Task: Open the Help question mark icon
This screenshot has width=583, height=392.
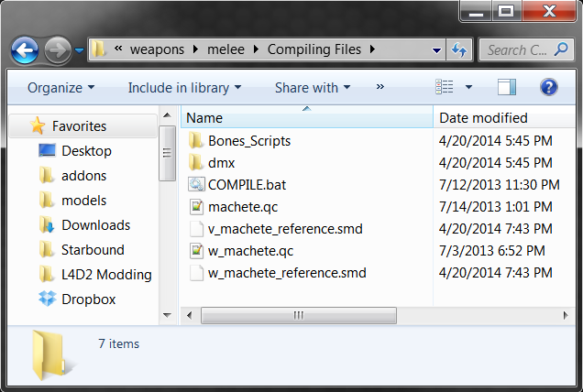Action: pyautogui.click(x=549, y=87)
